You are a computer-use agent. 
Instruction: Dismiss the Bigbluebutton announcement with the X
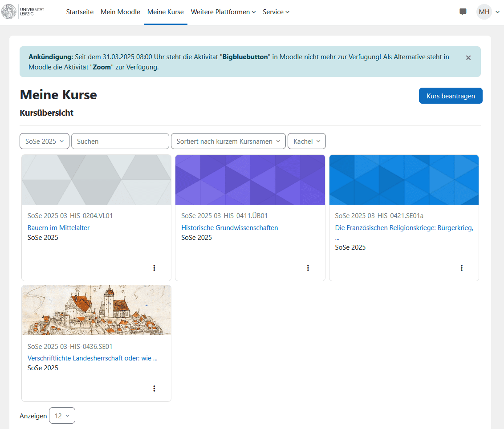pyautogui.click(x=468, y=57)
